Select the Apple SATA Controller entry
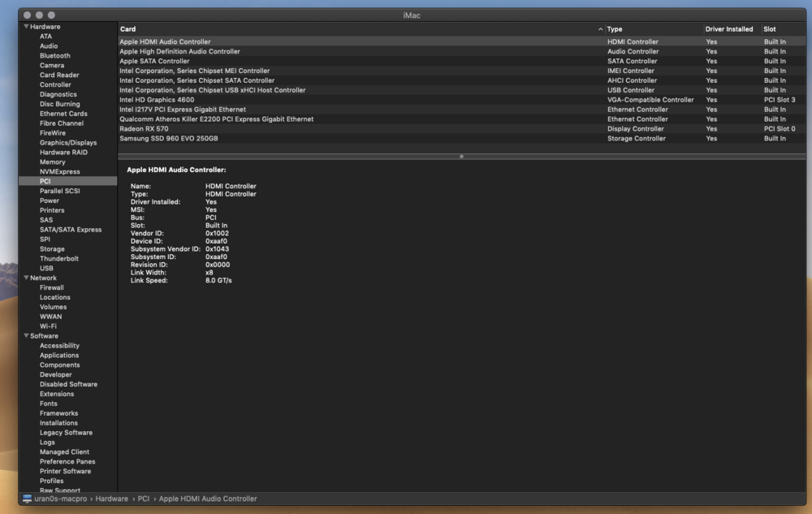 tap(155, 61)
